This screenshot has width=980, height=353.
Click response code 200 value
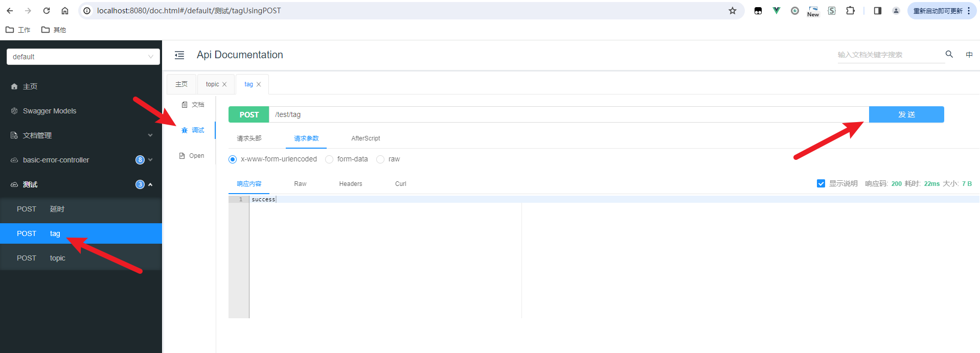[x=897, y=184]
